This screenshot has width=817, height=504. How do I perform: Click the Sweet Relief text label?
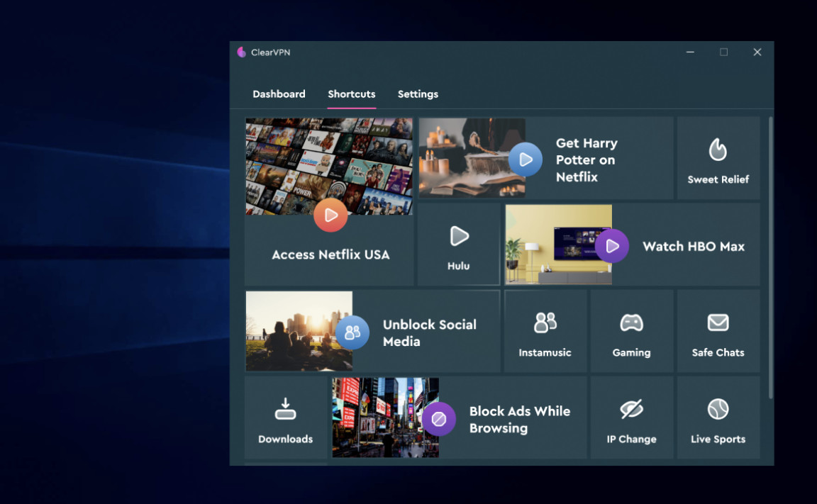(x=718, y=179)
